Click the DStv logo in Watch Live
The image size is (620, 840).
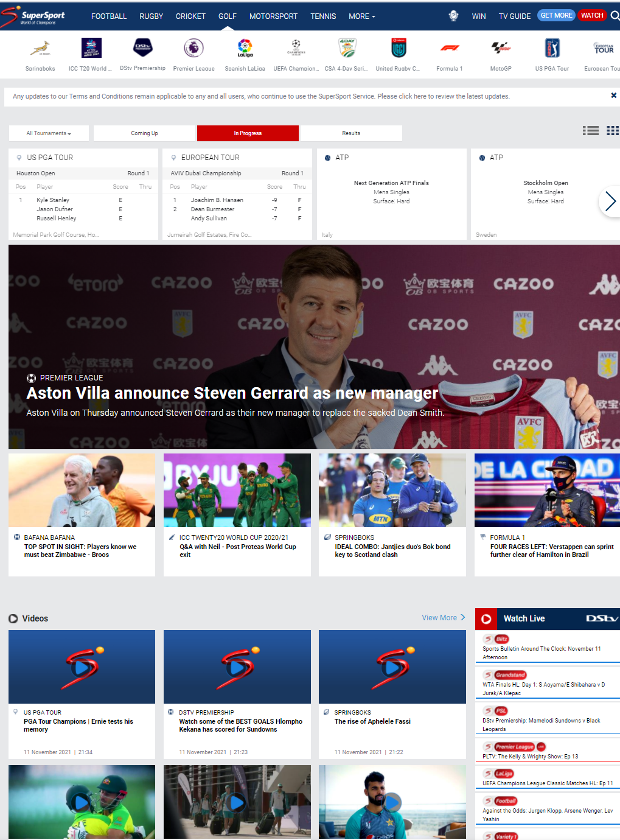click(602, 618)
